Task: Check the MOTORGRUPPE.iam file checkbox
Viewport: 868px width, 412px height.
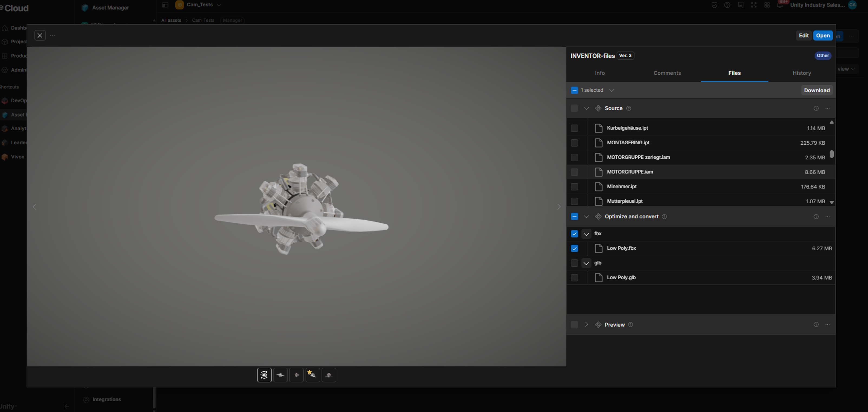Action: click(x=574, y=172)
